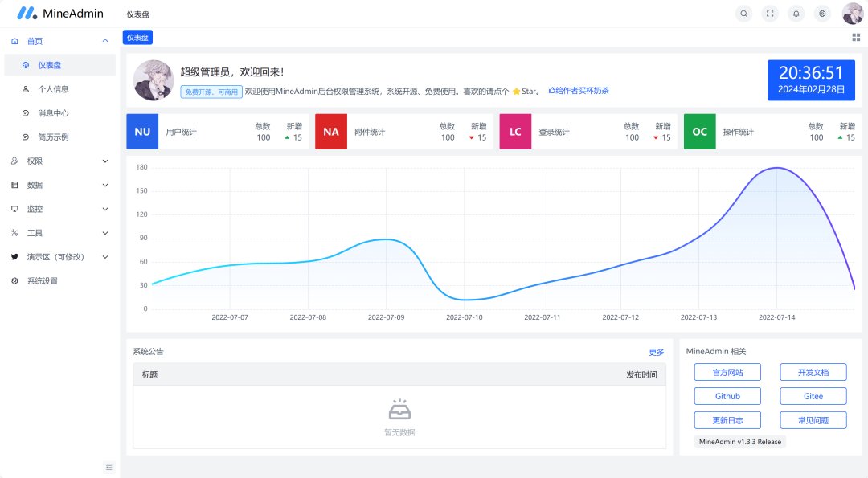Click the Github button
Screen dimensions: 868x478
(x=727, y=396)
